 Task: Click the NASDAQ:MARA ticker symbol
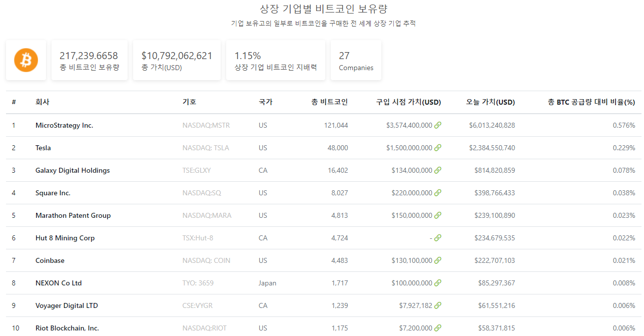[x=207, y=215]
